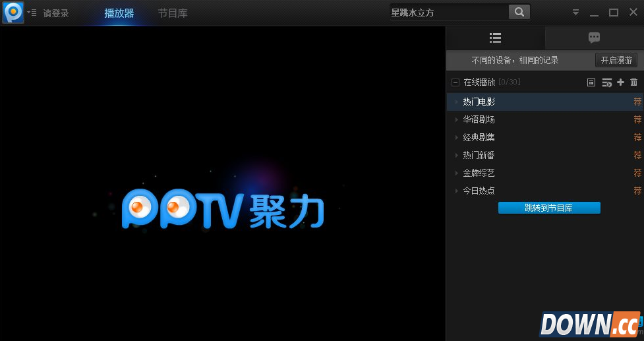The image size is (644, 341).
Task: Expand the 今日热点 category arrow
Action: [456, 191]
